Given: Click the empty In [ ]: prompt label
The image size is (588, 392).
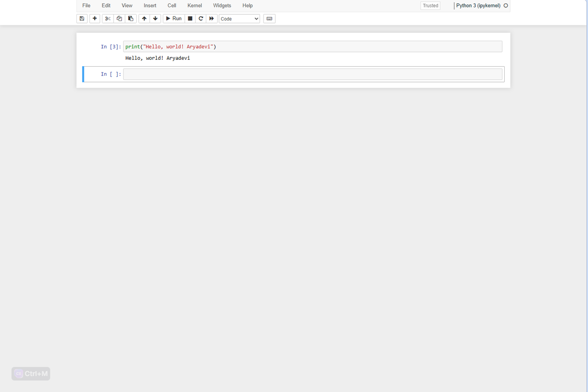Looking at the screenshot, I should (111, 74).
